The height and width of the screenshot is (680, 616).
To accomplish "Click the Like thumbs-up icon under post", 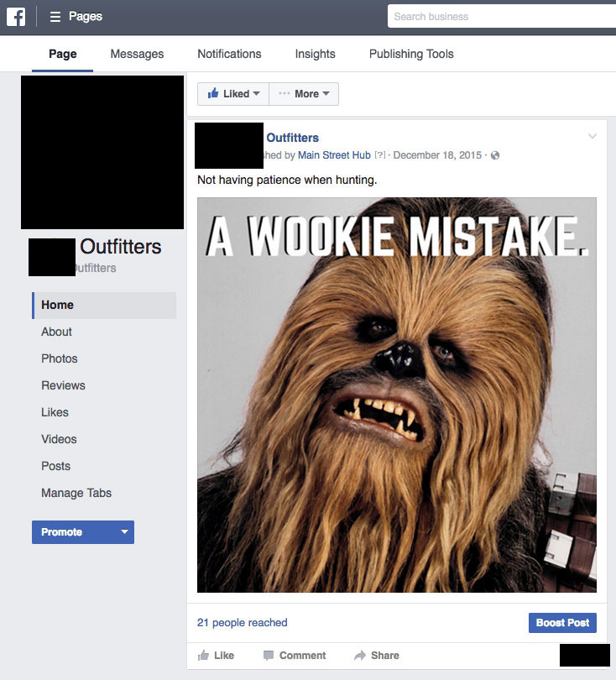I will (203, 656).
